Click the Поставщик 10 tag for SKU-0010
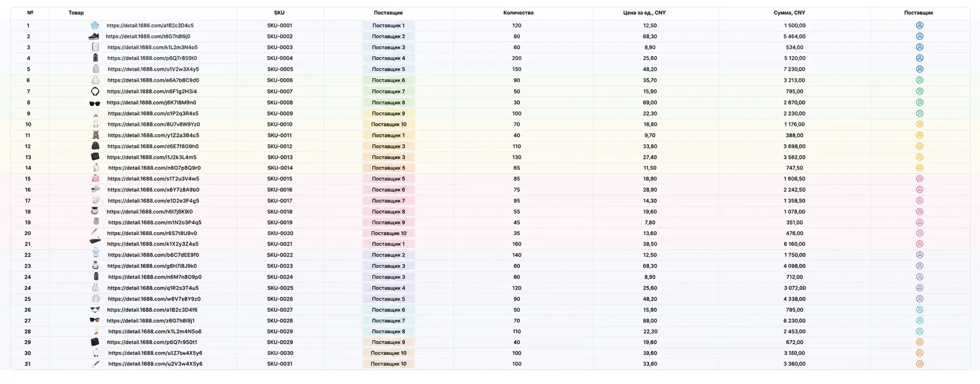 click(388, 124)
